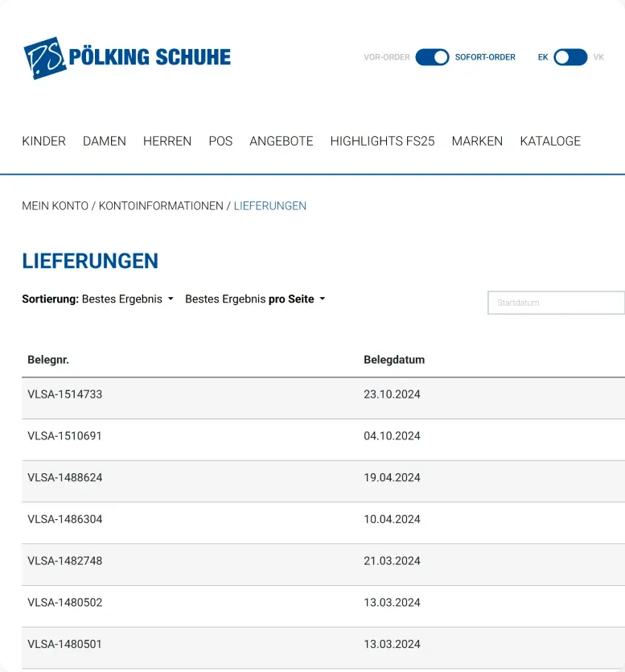The width and height of the screenshot is (625, 672).
Task: Open the Kinder menu
Action: tap(43, 141)
